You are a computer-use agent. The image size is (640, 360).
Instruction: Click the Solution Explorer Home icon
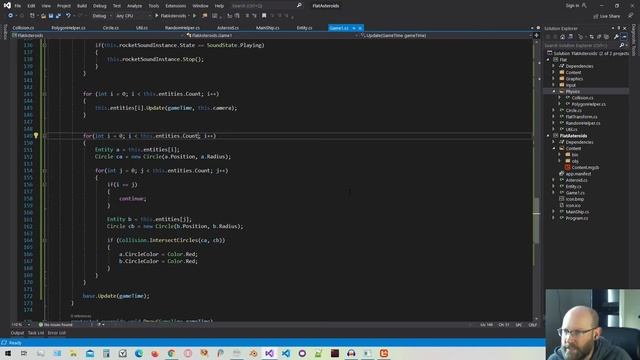[x=562, y=37]
